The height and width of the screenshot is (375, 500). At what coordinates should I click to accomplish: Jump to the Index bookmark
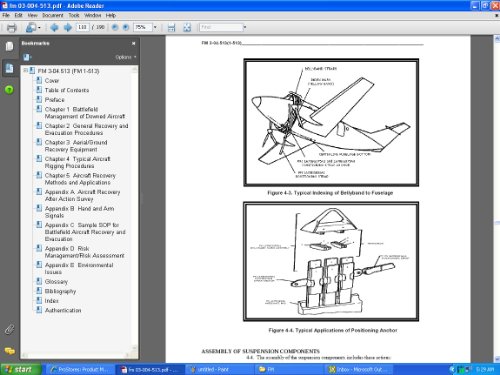(x=51, y=301)
